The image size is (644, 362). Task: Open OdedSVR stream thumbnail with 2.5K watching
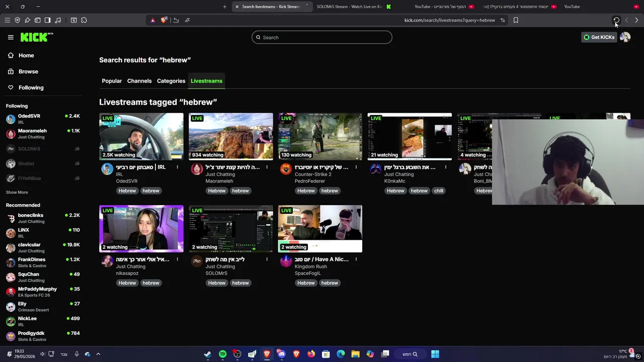point(141,136)
